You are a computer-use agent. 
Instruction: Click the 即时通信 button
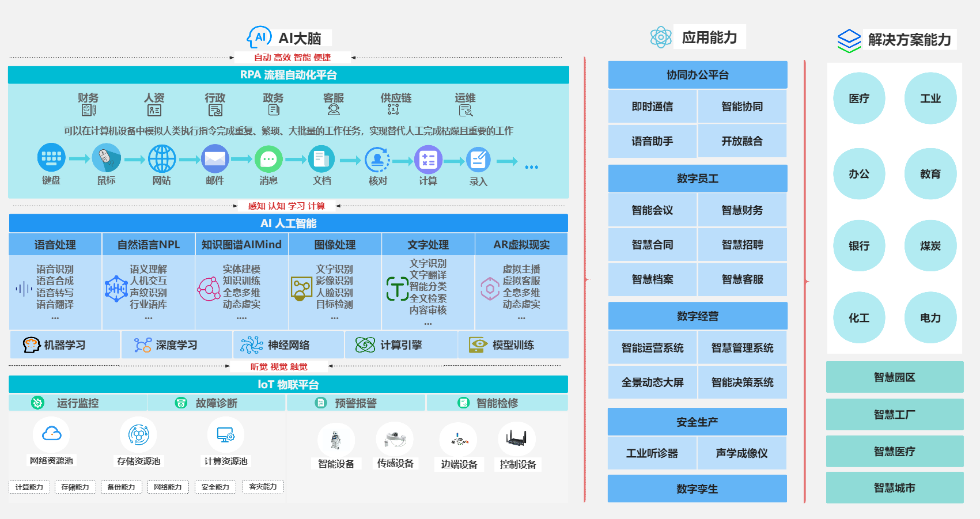[x=652, y=107]
